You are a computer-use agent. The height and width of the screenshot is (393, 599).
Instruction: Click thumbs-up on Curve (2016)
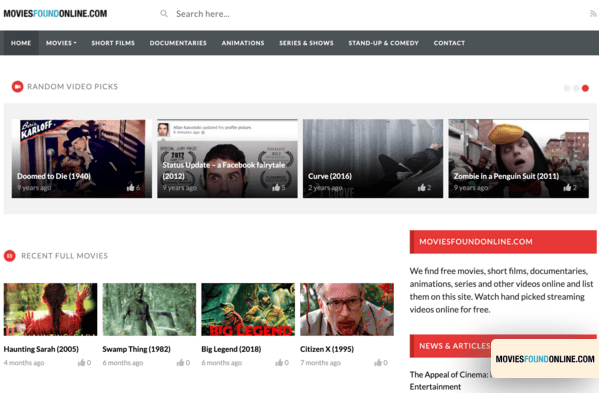(x=421, y=187)
